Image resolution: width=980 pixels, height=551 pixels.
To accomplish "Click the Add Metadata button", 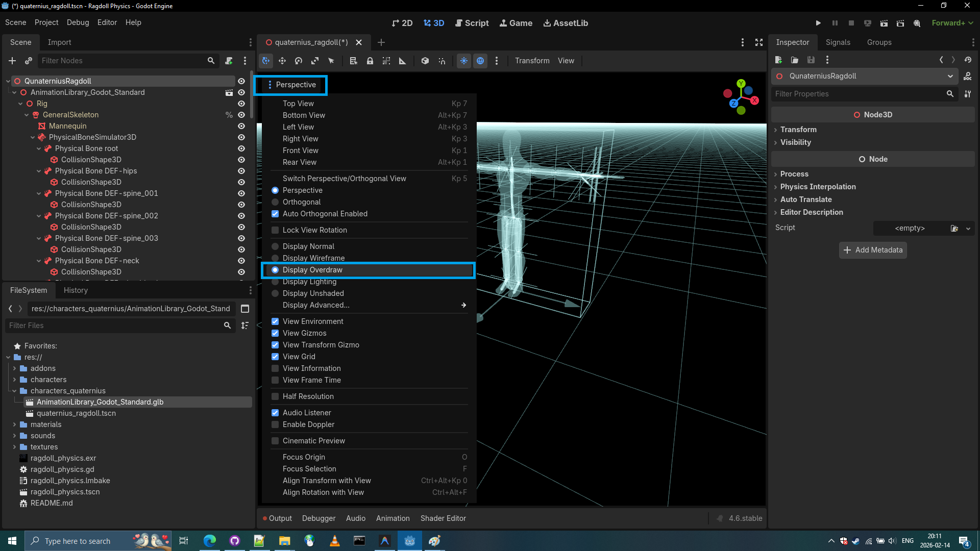I will (x=873, y=250).
